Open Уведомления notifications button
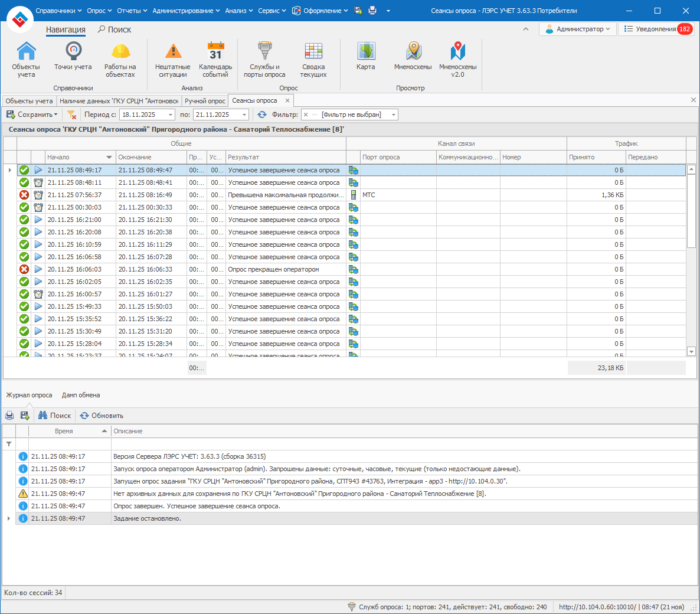This screenshot has height=614, width=700. pos(656,29)
